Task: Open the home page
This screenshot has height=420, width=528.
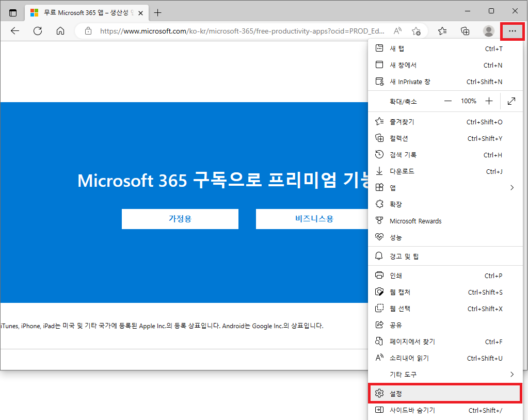Action: click(x=60, y=31)
